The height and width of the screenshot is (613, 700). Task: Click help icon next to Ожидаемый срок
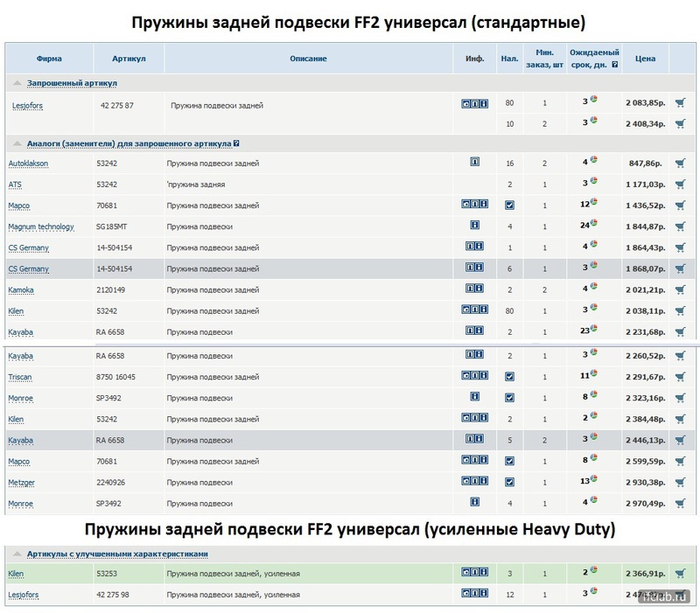615,65
